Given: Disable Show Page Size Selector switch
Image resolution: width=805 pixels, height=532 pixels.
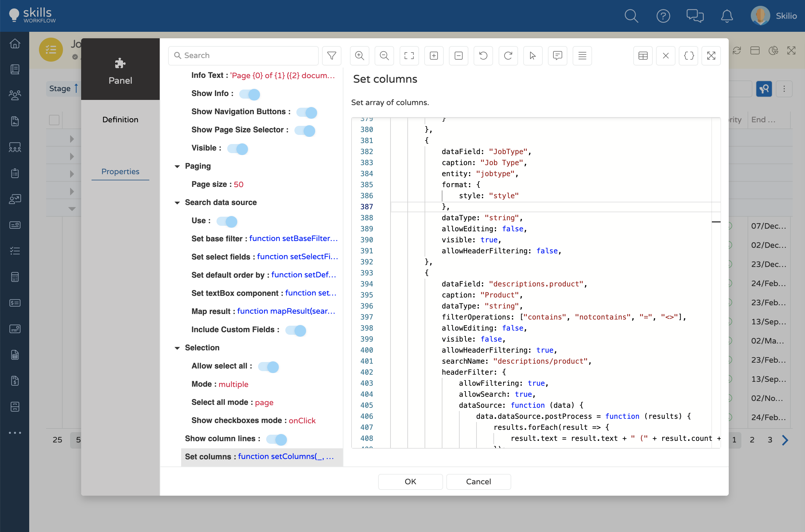Looking at the screenshot, I should 304,130.
